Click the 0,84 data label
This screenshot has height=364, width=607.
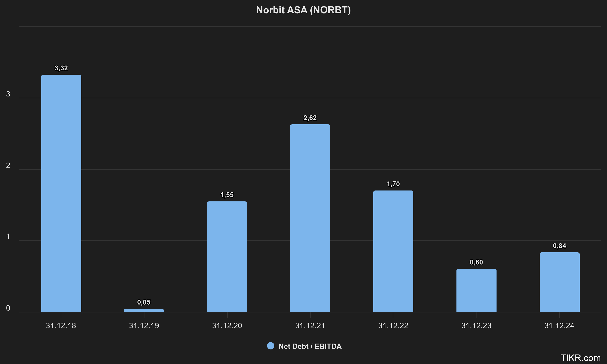point(559,246)
